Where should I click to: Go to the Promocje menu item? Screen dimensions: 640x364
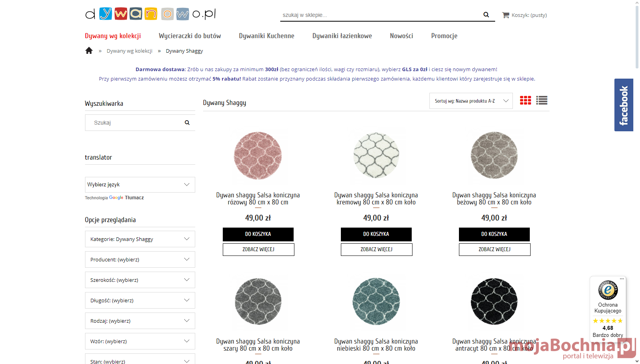coord(444,36)
